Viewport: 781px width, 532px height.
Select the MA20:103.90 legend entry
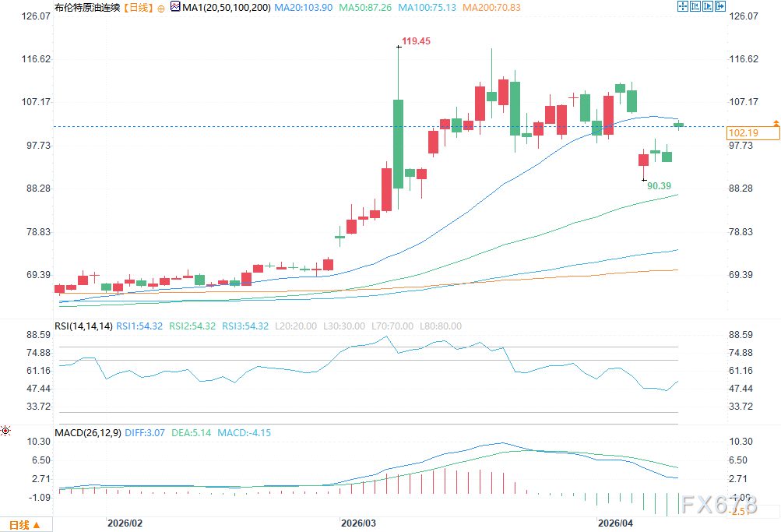304,8
